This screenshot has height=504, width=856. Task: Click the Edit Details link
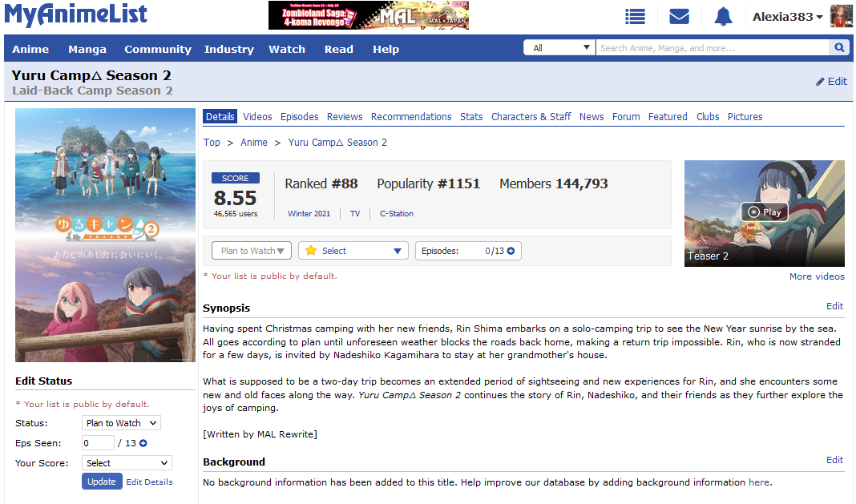[149, 482]
